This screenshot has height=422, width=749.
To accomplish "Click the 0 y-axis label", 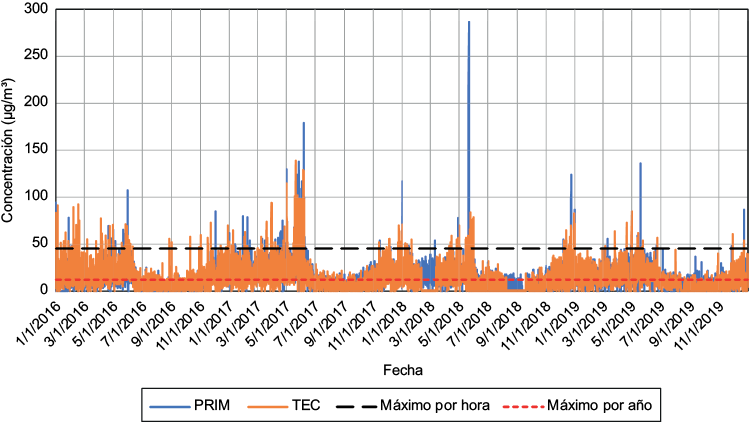I will click(x=44, y=290).
